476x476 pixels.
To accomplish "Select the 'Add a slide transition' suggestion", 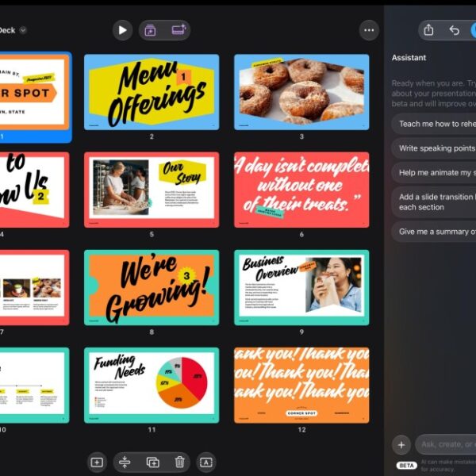I will point(433,202).
